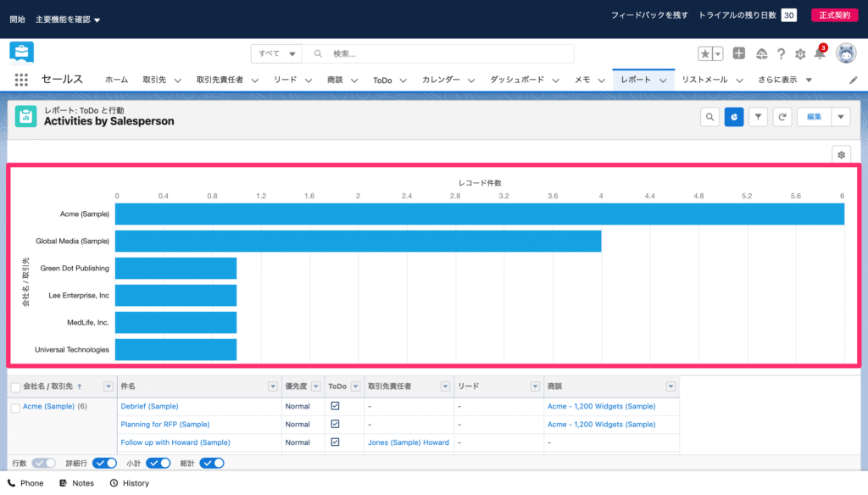Click the 開始 link in top bar
Viewport: 868px width, 495px height.
click(17, 19)
